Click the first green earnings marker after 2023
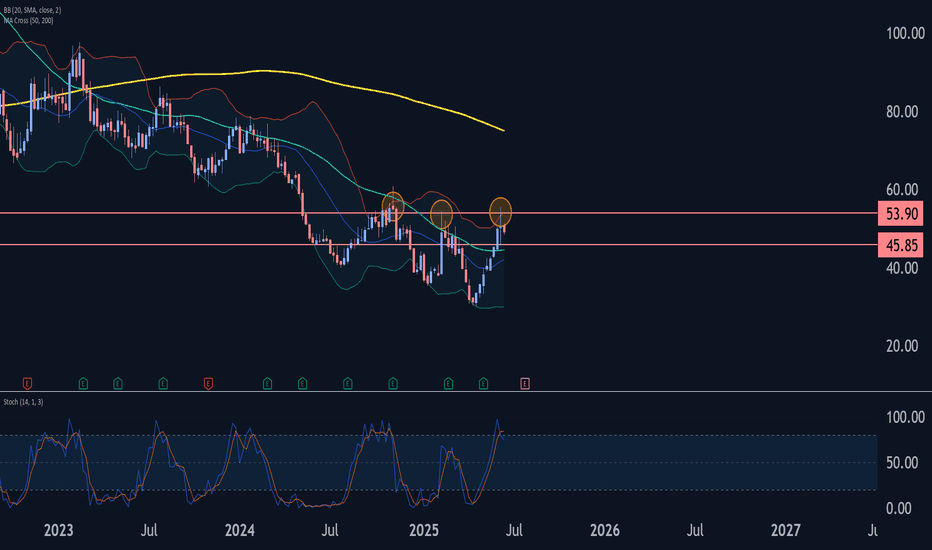This screenshot has height=550, width=932. pyautogui.click(x=83, y=384)
